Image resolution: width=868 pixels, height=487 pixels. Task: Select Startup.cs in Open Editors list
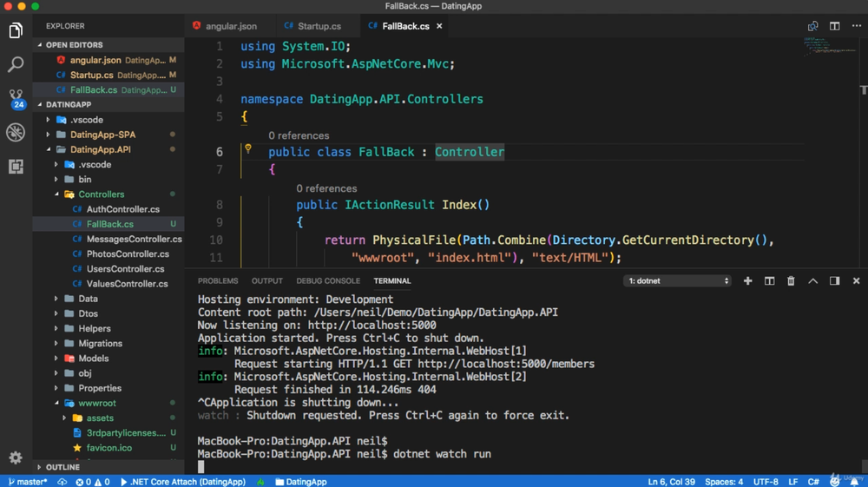point(108,75)
